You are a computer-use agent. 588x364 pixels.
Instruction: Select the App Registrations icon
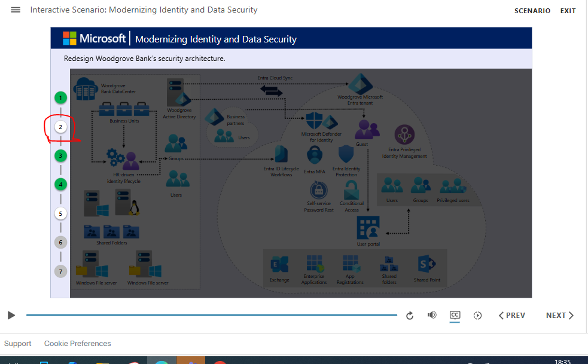[351, 264]
